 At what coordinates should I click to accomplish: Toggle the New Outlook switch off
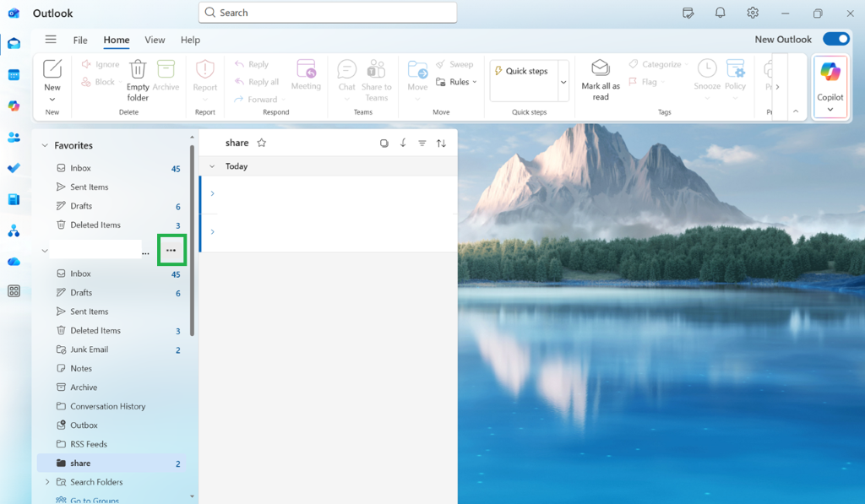[835, 39]
